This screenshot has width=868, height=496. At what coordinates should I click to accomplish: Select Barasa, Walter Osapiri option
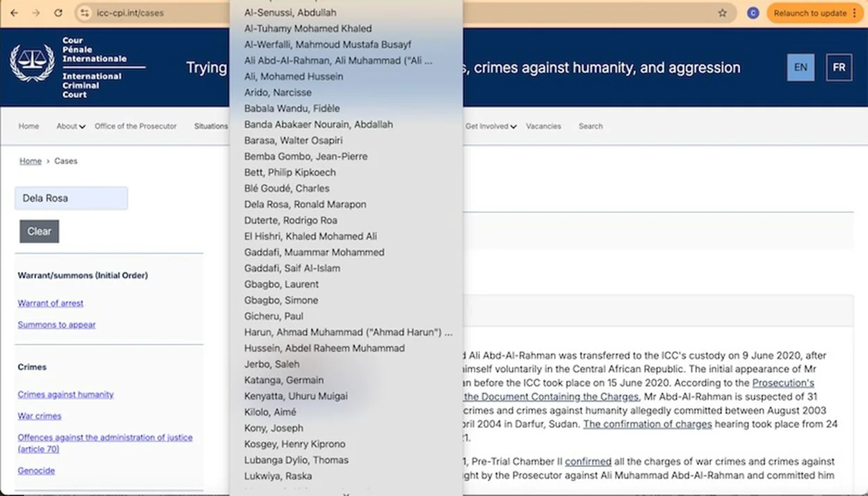point(346,140)
